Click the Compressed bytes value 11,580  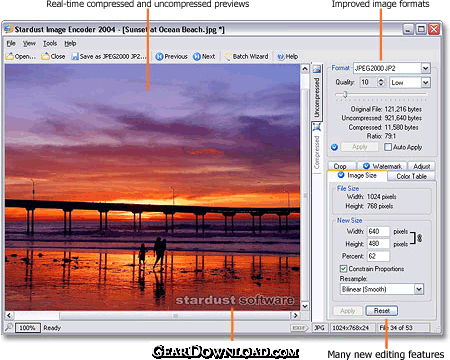pyautogui.click(x=402, y=127)
